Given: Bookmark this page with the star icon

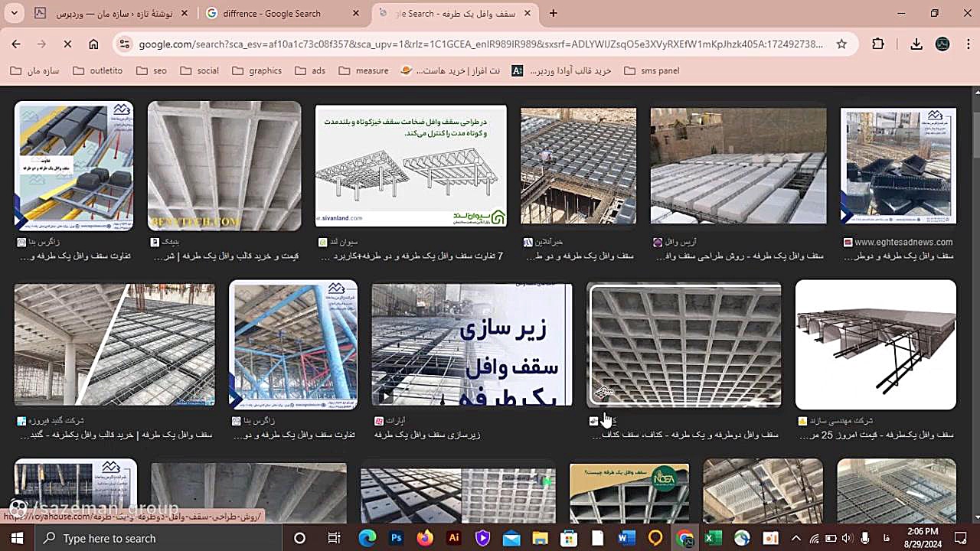Looking at the screenshot, I should pyautogui.click(x=841, y=44).
